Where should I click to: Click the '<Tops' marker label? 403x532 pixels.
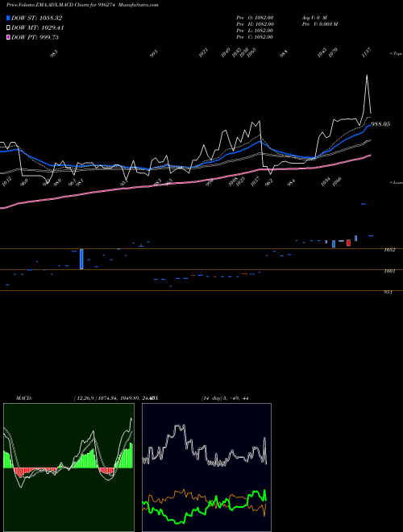coord(396,54)
